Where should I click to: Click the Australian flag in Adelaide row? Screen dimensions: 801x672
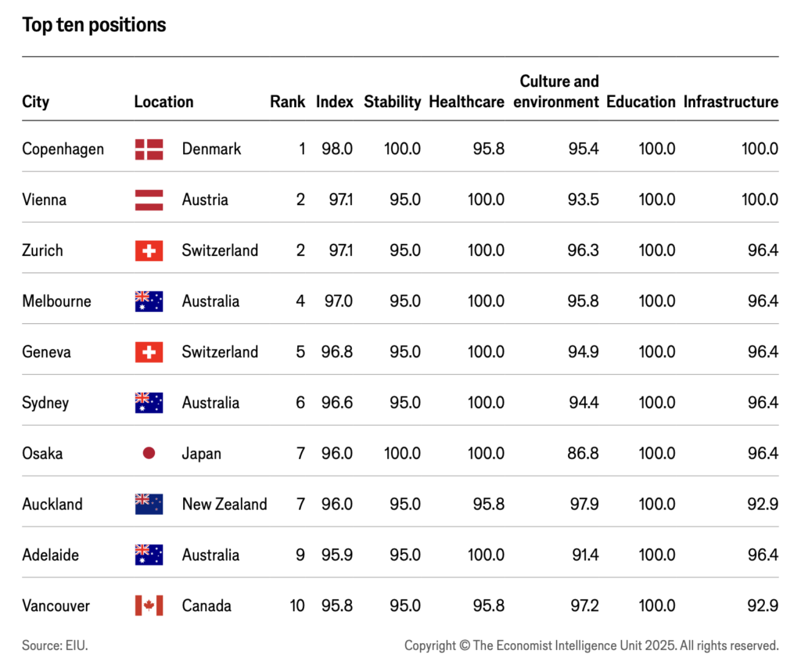(149, 555)
